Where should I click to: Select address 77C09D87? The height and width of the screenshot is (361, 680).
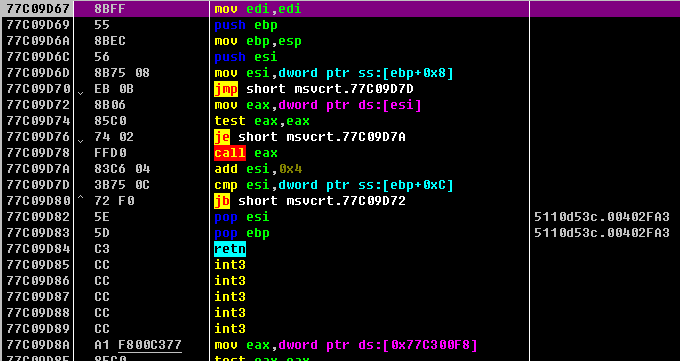tap(38, 298)
